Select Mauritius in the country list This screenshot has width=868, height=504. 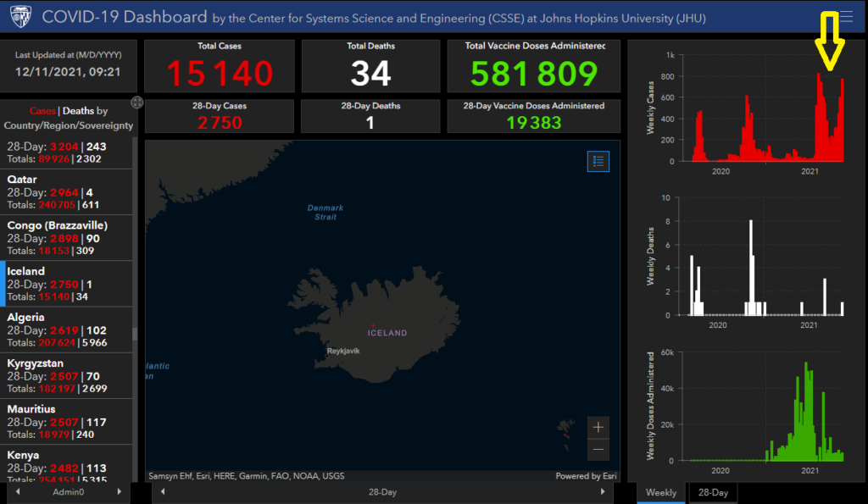66,422
